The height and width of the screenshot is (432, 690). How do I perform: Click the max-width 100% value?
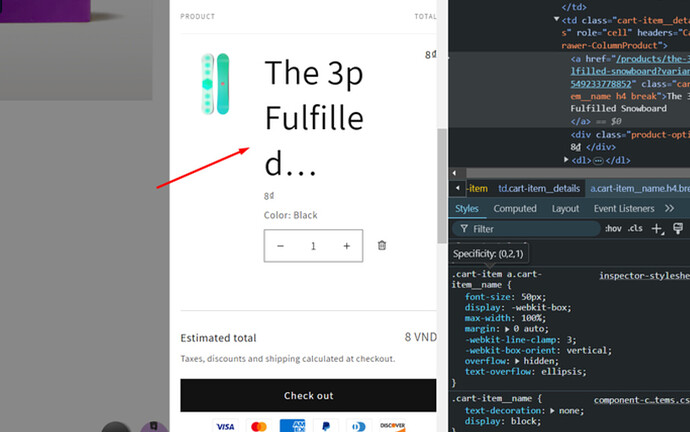point(532,318)
